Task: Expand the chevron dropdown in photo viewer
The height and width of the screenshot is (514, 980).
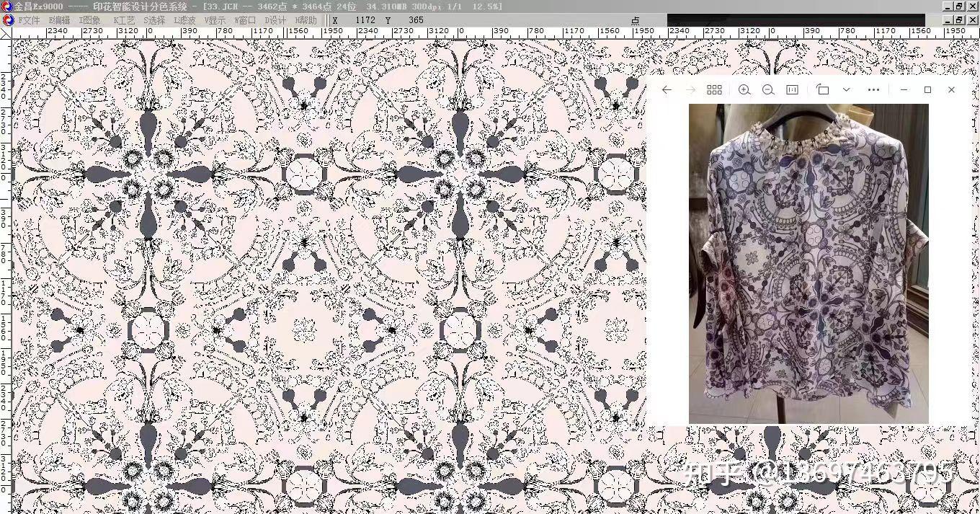Action: click(847, 89)
